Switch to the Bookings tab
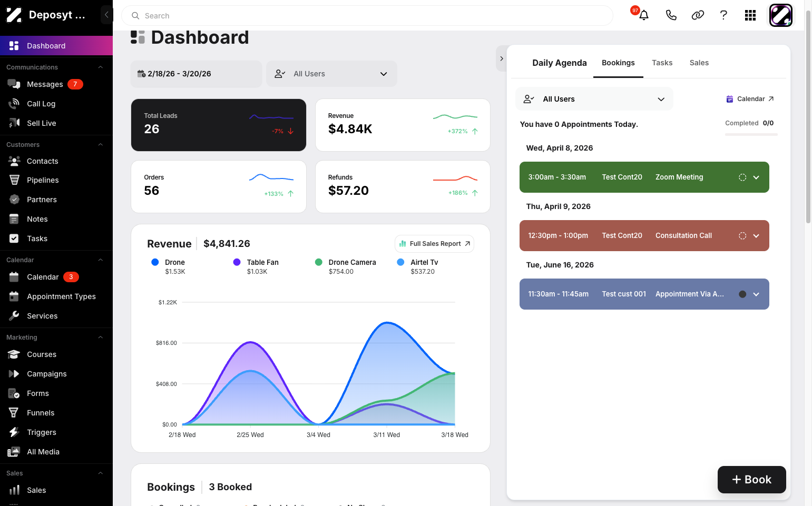 pyautogui.click(x=618, y=63)
